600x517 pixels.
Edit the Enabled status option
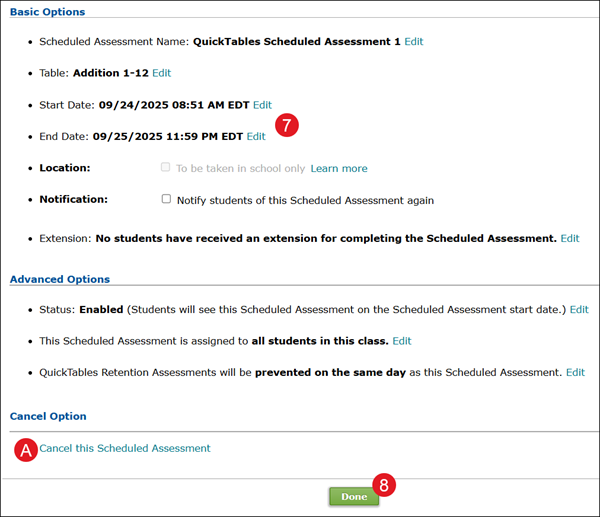(579, 310)
